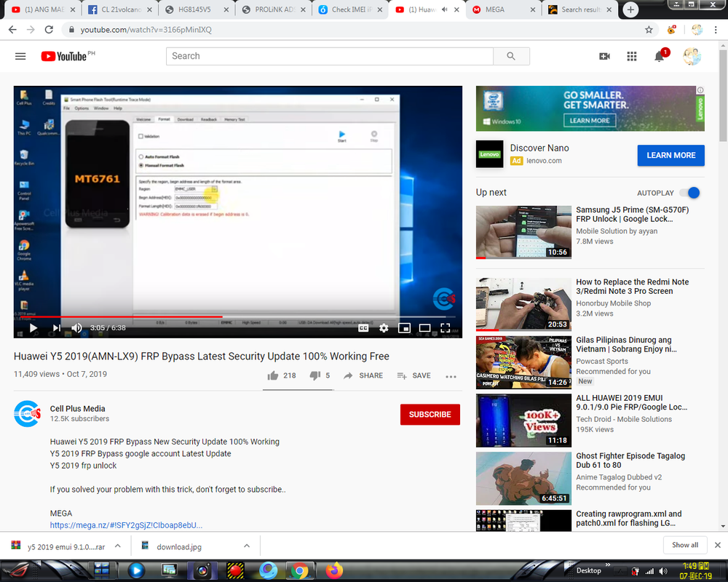The image size is (728, 582).
Task: Switch to the PROLINK AD tab
Action: click(274, 9)
